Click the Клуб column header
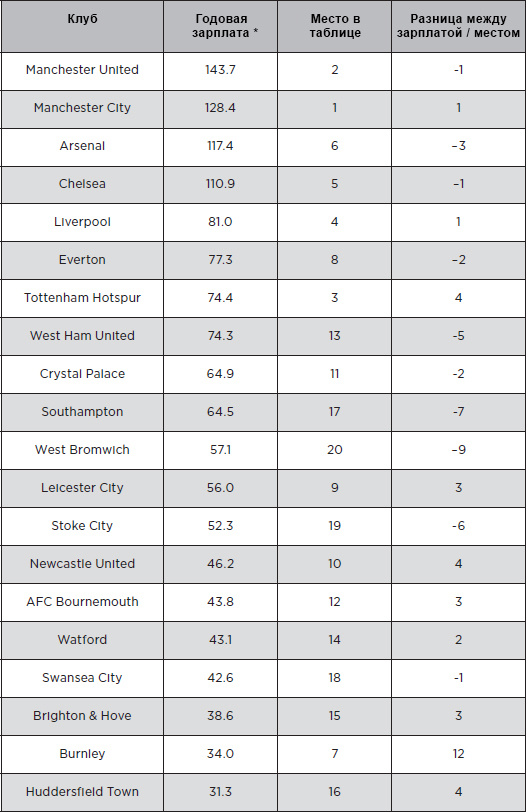 click(x=82, y=19)
